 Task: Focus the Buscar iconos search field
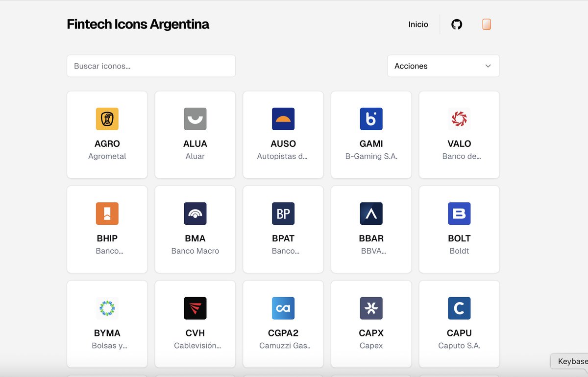(151, 66)
